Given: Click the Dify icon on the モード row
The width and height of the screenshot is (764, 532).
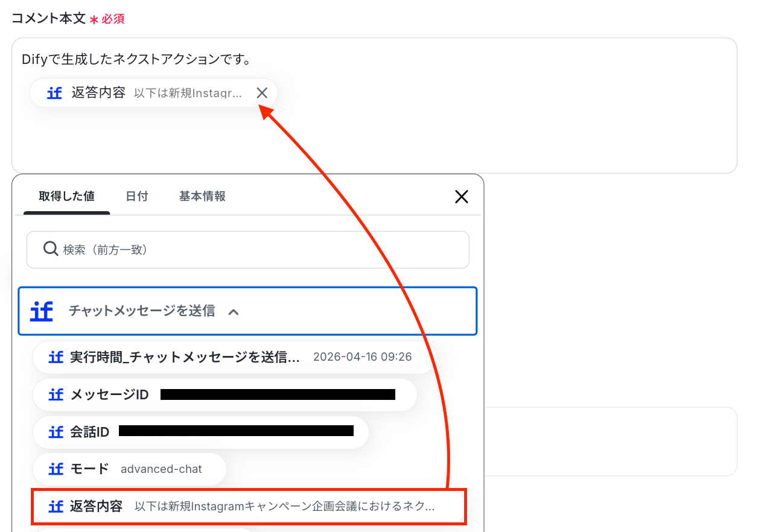Looking at the screenshot, I should pos(56,469).
